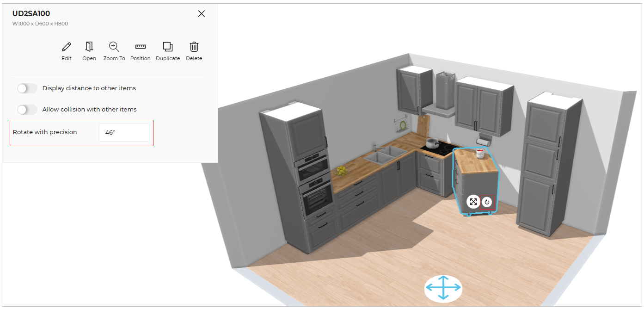Open the cabinet doors with Open icon
This screenshot has height=309, width=644.
[89, 47]
